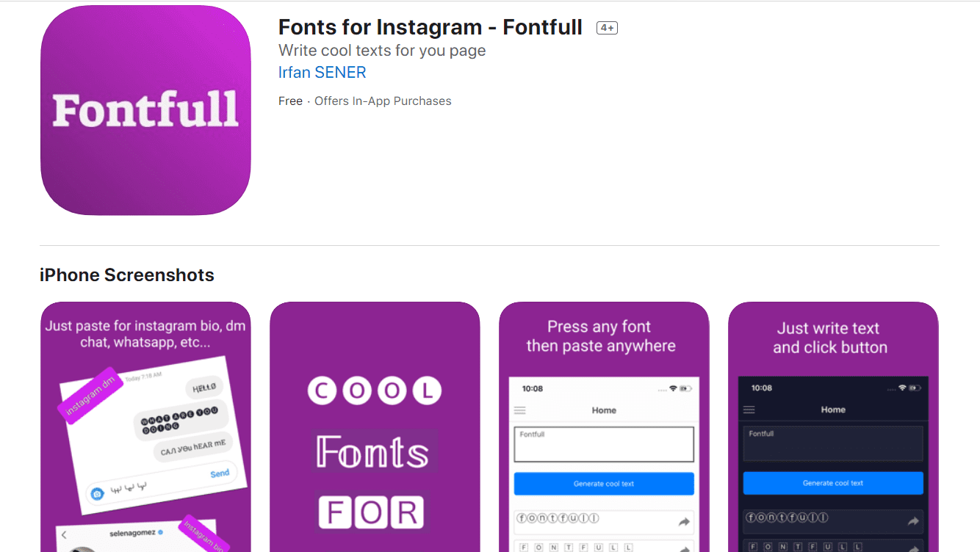980x552 pixels.
Task: Click the 4+ age rating badge
Action: tap(607, 28)
